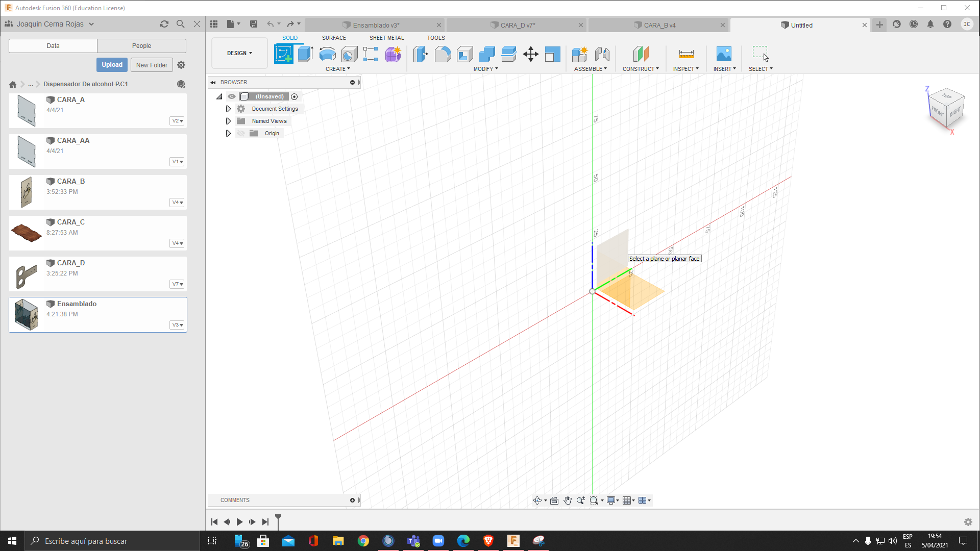Switch to the SHEET METAL tab

point(386,38)
